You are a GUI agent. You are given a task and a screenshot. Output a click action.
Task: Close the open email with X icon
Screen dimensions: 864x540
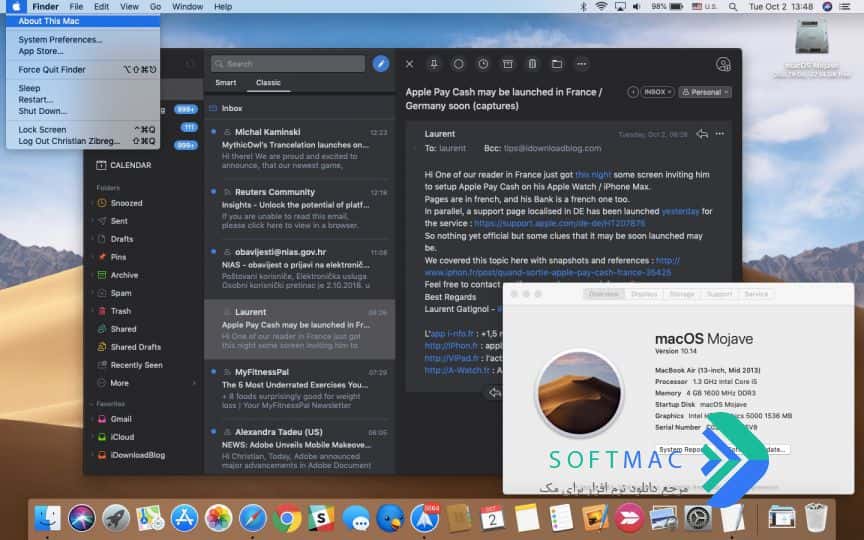click(409, 64)
